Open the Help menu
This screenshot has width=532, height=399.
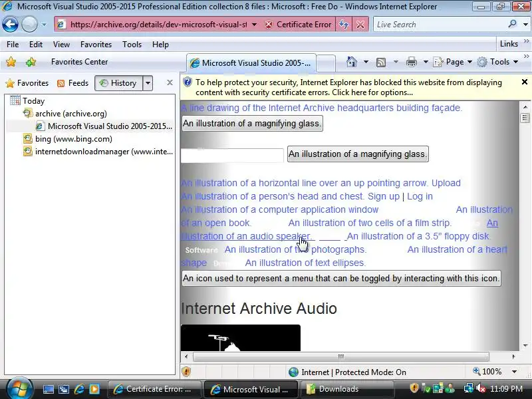coord(160,45)
